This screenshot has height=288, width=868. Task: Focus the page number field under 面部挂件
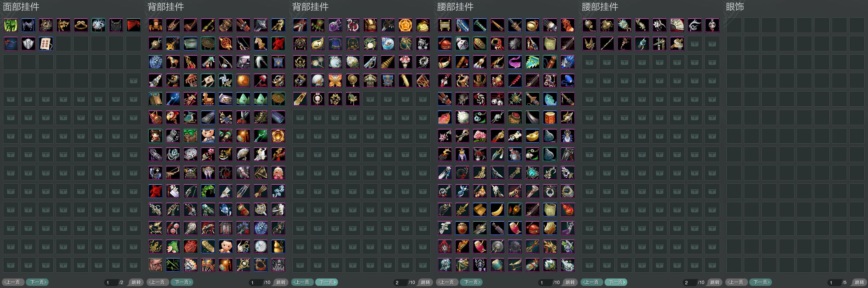tap(111, 282)
